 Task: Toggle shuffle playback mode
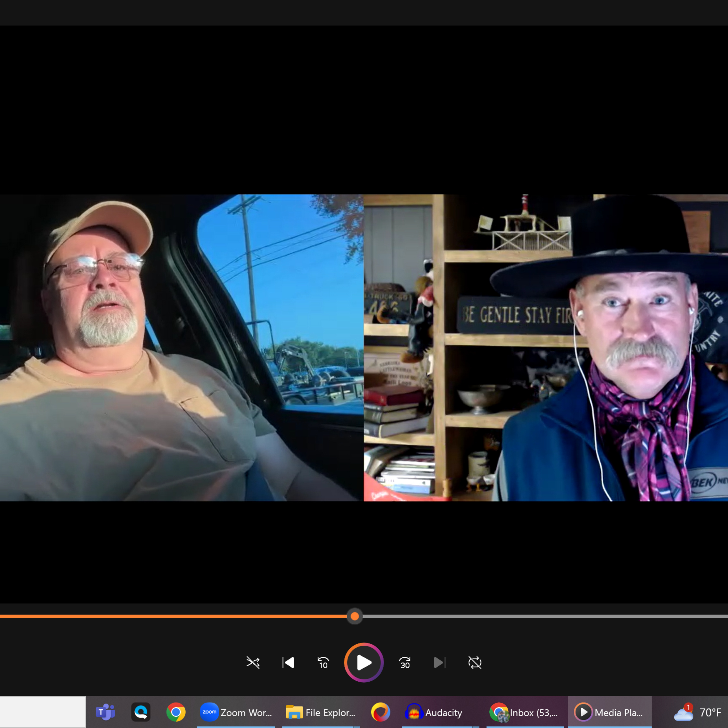point(253,662)
